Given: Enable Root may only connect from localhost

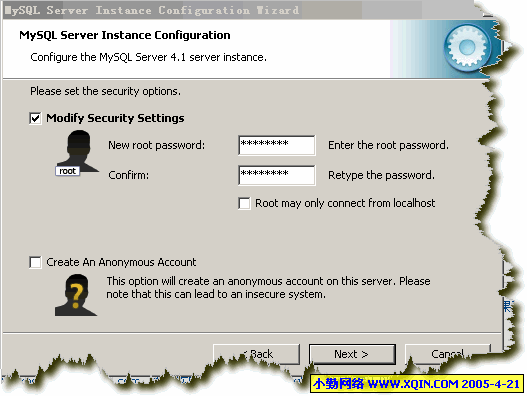Looking at the screenshot, I should 244,203.
